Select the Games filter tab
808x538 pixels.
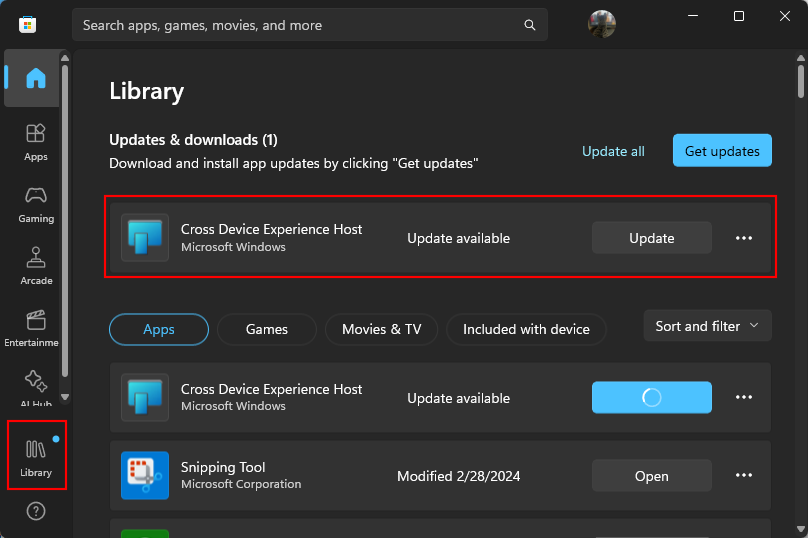pos(266,329)
